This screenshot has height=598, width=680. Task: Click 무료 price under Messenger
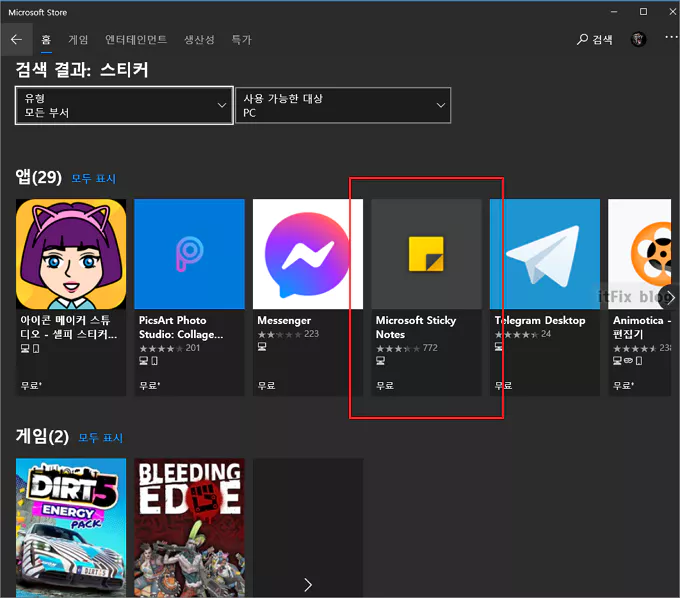point(266,386)
